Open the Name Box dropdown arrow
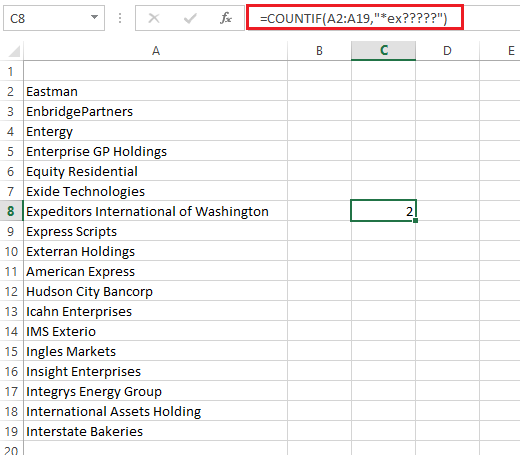Screen dimensions: 520x455 [x=95, y=17]
